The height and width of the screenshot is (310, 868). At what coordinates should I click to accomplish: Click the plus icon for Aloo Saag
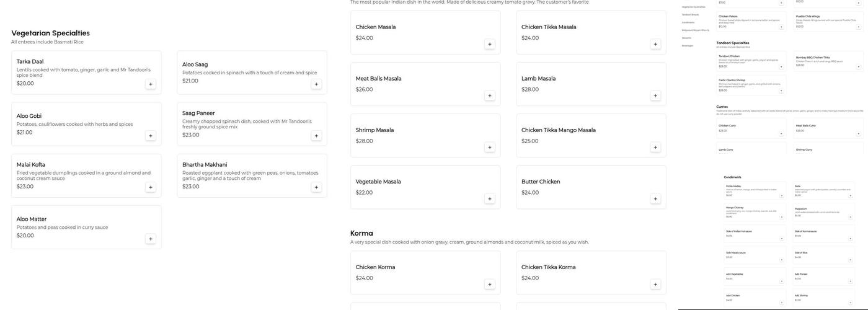point(316,84)
